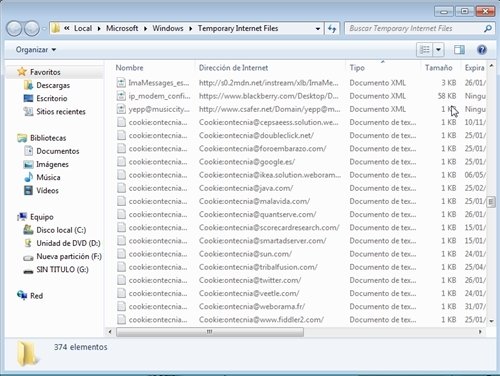Image resolution: width=500 pixels, height=376 pixels.
Task: Open the Música library icon
Action: pyautogui.click(x=28, y=177)
